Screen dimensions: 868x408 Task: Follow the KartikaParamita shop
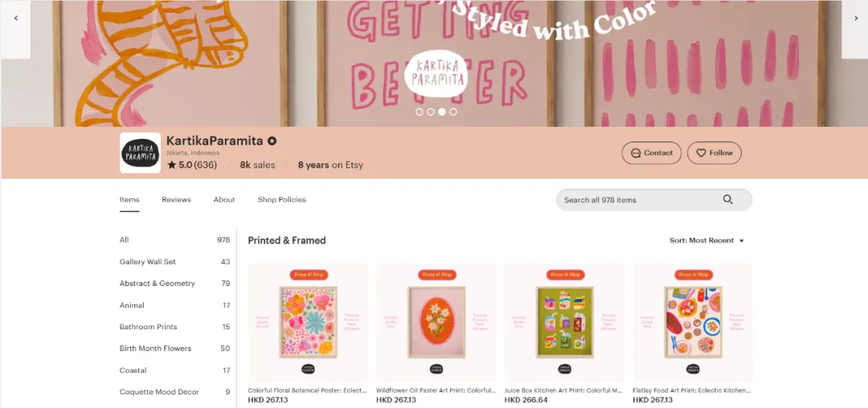tap(714, 153)
